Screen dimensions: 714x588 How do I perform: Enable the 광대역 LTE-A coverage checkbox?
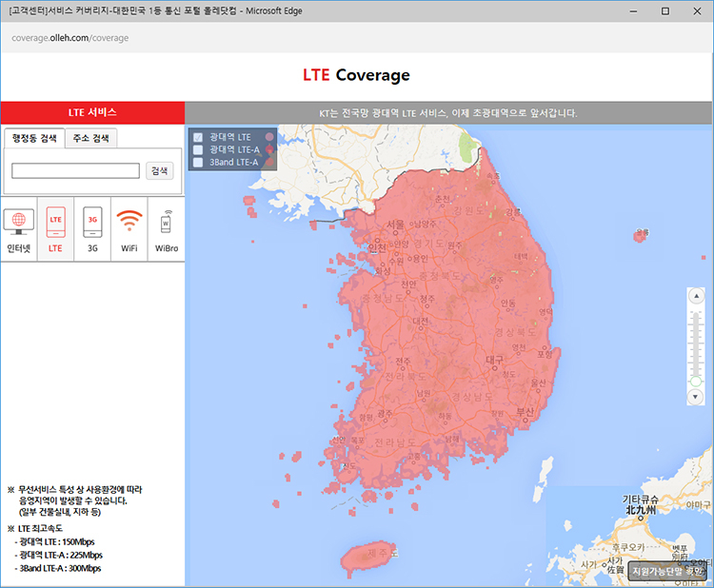click(x=198, y=150)
